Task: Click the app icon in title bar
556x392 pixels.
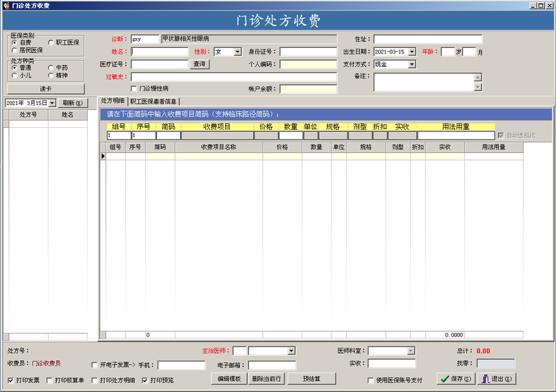Action: point(6,6)
